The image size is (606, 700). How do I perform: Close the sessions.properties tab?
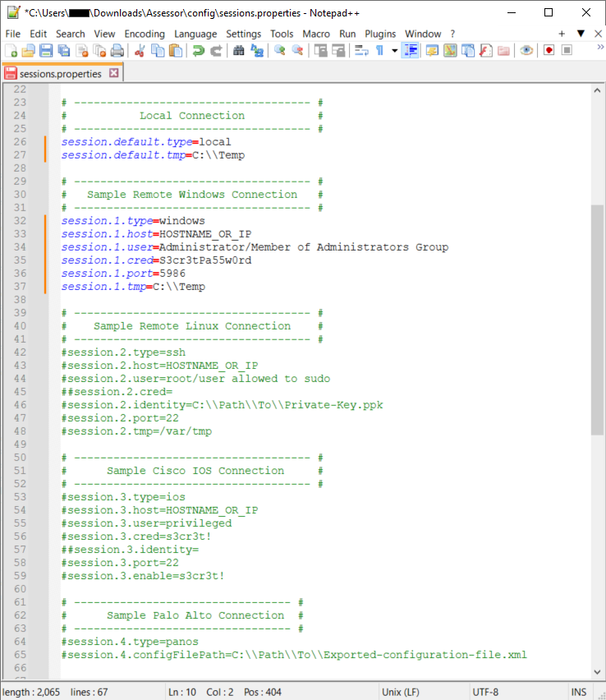[x=114, y=73]
